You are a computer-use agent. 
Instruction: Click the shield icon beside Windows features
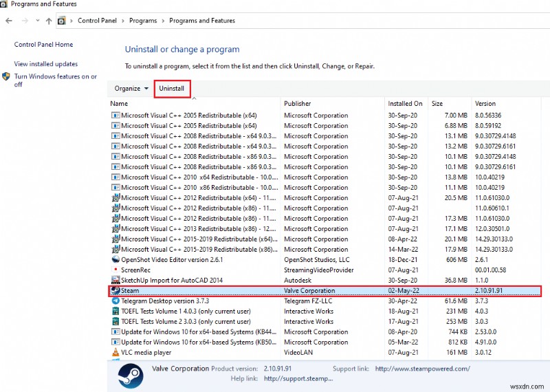(x=6, y=76)
